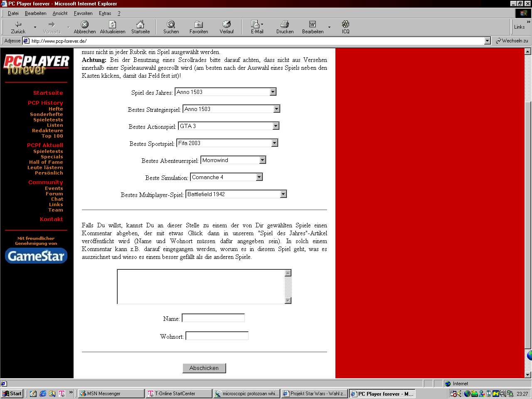Launch ICQ from the toolbar

point(345,27)
